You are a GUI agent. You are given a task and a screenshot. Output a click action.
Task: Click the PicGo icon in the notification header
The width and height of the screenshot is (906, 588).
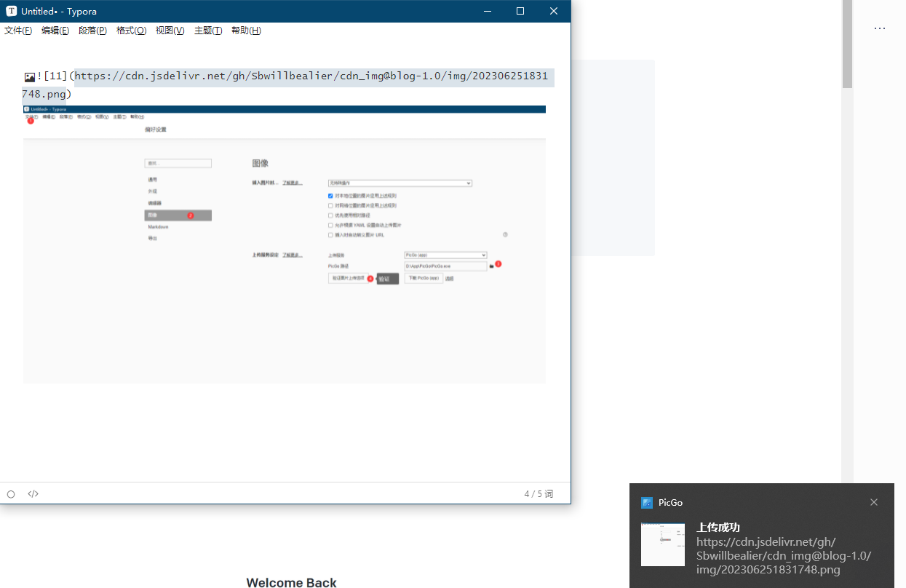[647, 502]
